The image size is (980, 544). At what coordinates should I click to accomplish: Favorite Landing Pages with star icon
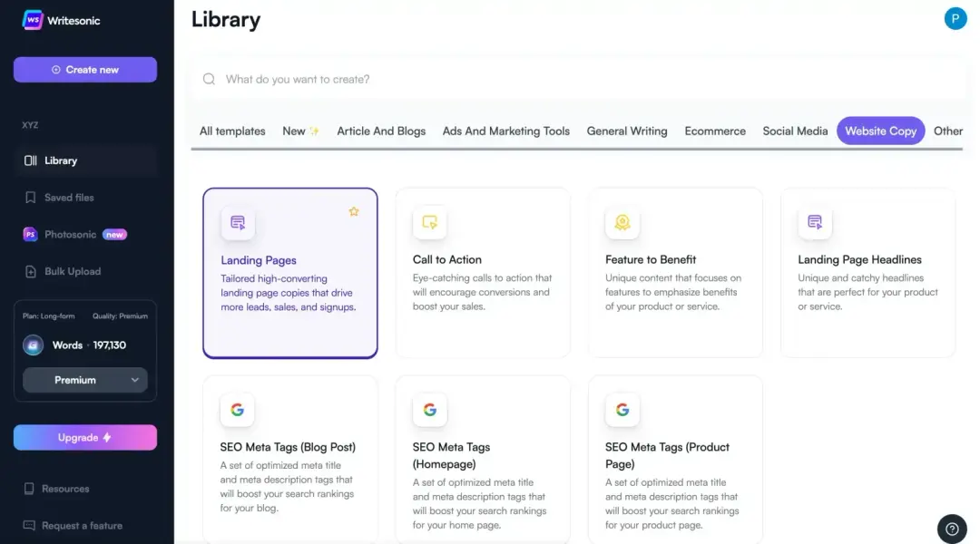tap(354, 212)
